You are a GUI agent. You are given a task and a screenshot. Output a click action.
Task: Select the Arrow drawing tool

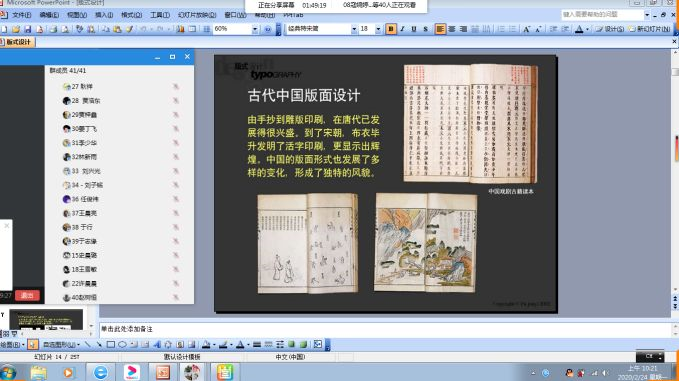coord(99,345)
